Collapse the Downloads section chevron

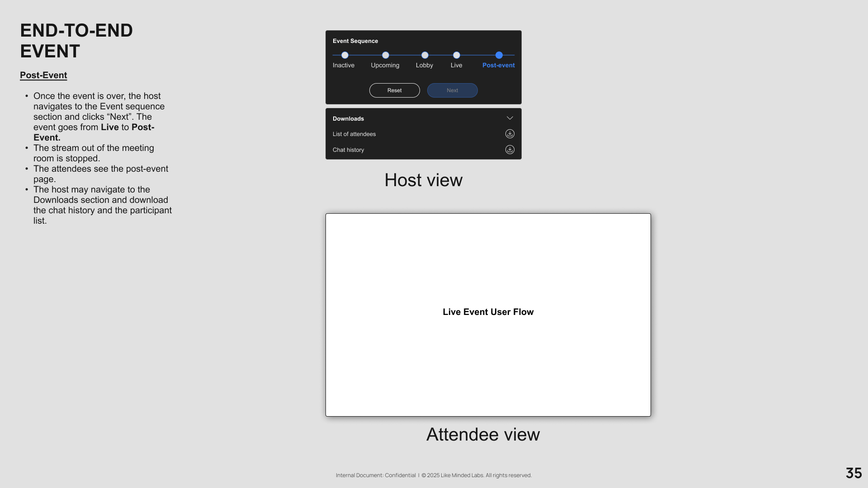(509, 118)
